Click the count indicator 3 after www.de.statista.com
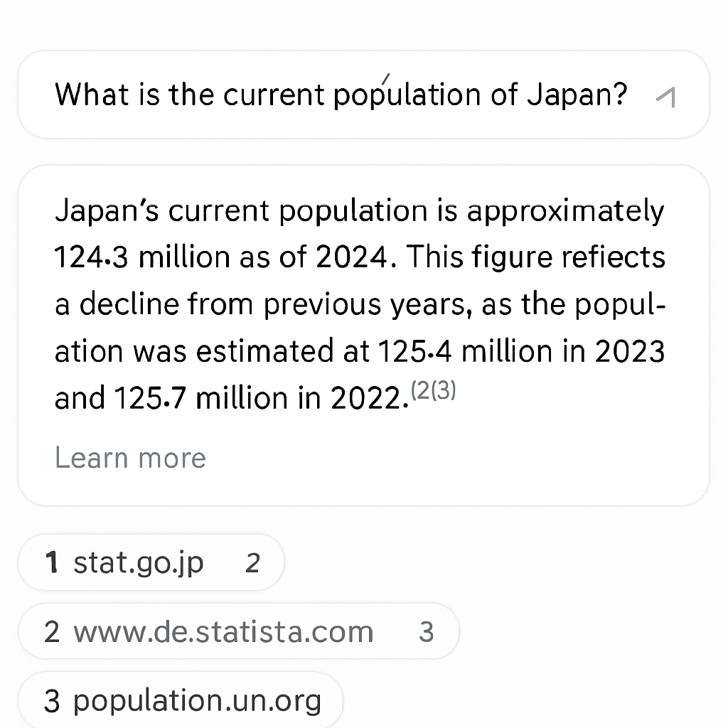Image resolution: width=728 pixels, height=728 pixels. point(427,631)
